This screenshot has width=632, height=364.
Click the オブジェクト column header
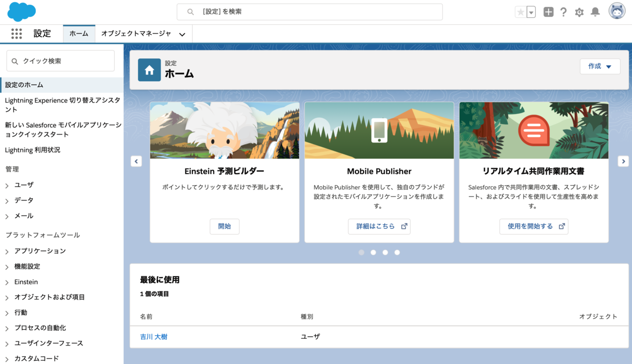pyautogui.click(x=598, y=317)
